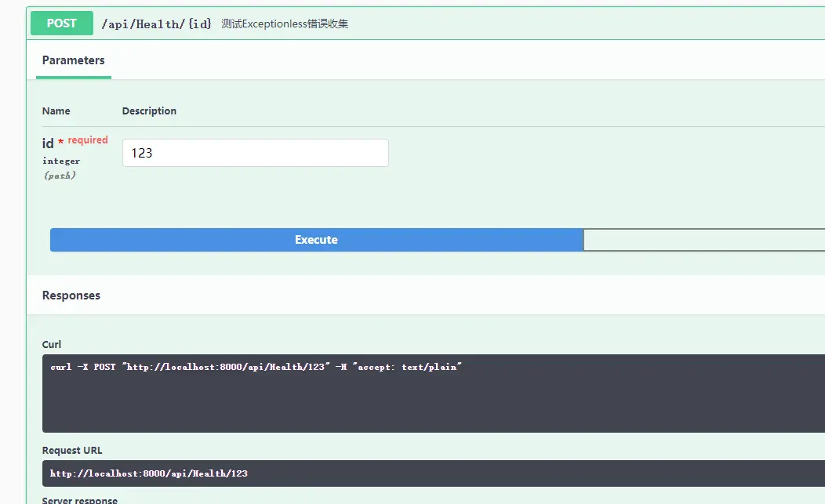Click the Request URL http://localhost:8000/api/Health/123

148,473
